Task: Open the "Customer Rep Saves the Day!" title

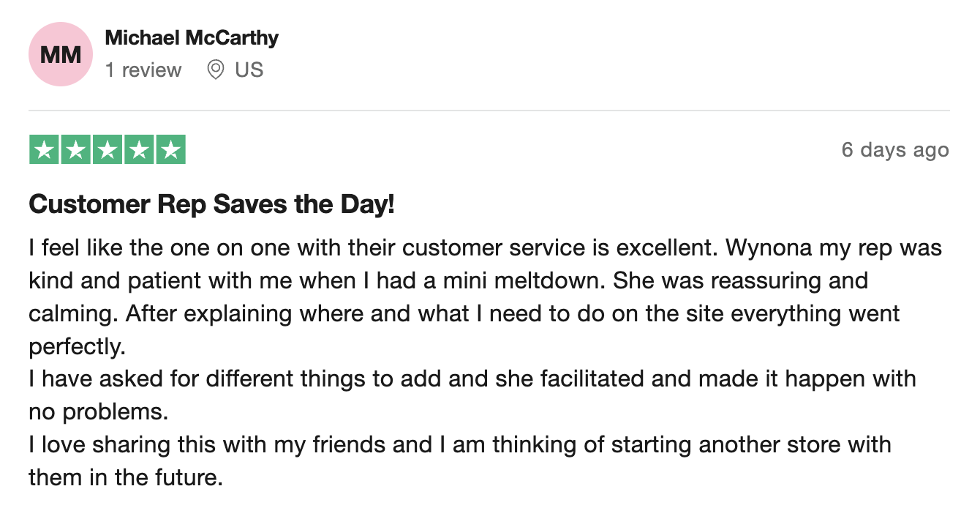Action: tap(212, 205)
